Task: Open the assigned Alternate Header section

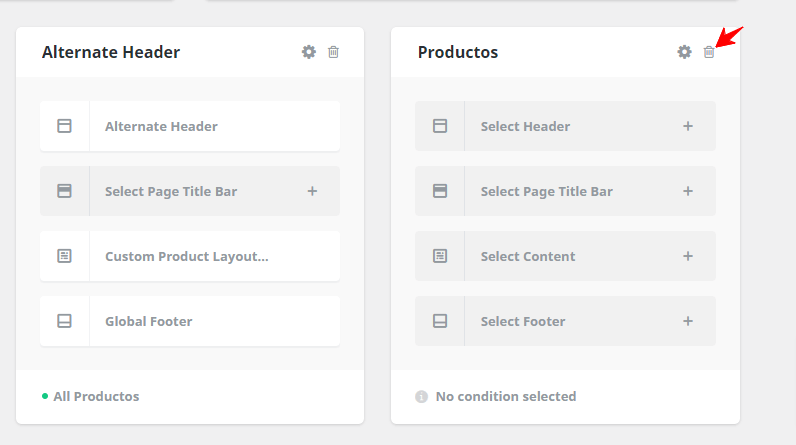Action: point(190,126)
